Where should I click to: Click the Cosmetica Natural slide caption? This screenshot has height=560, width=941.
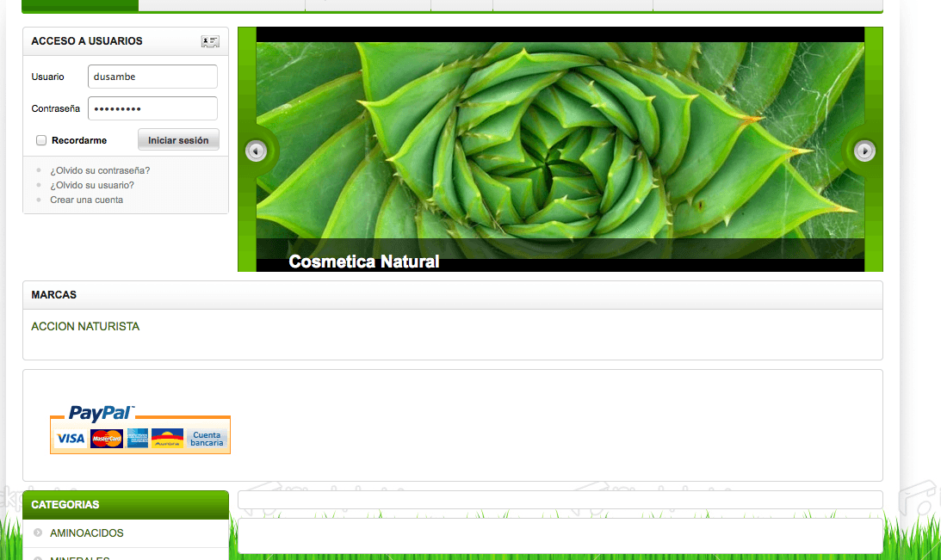tap(363, 262)
